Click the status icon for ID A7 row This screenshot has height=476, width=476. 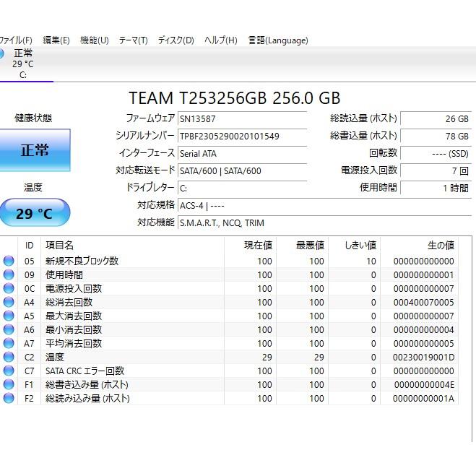[x=9, y=343]
